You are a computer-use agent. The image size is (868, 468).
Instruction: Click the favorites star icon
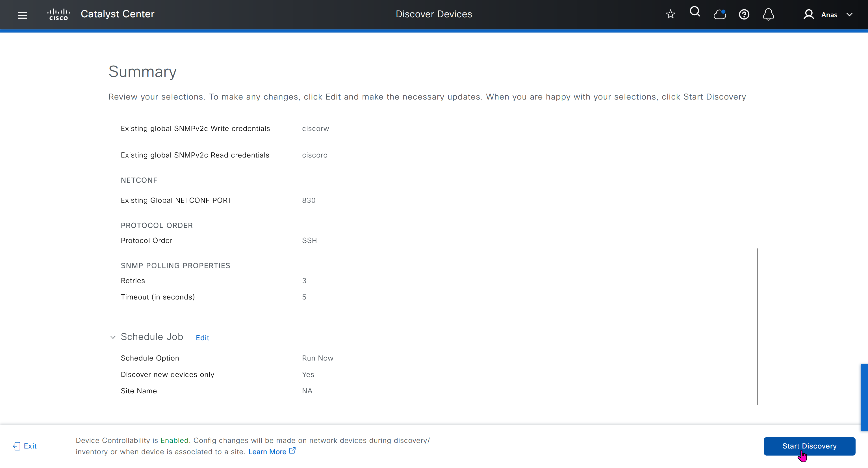(670, 14)
